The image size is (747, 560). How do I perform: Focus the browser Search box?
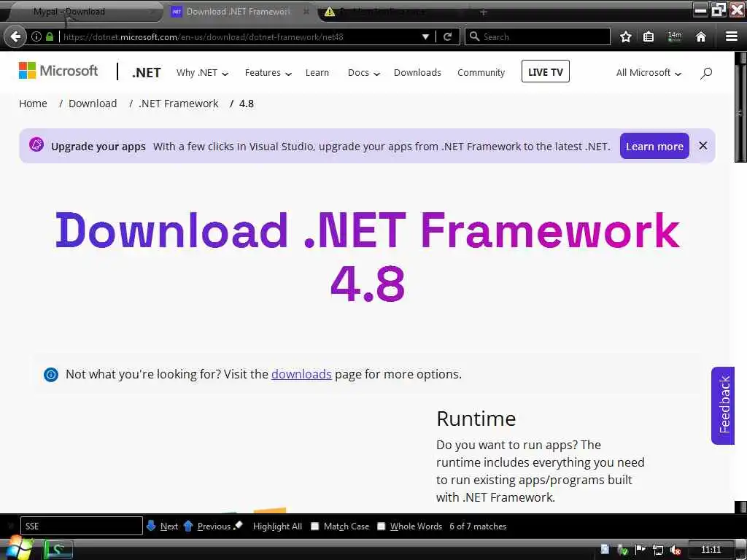pyautogui.click(x=538, y=36)
